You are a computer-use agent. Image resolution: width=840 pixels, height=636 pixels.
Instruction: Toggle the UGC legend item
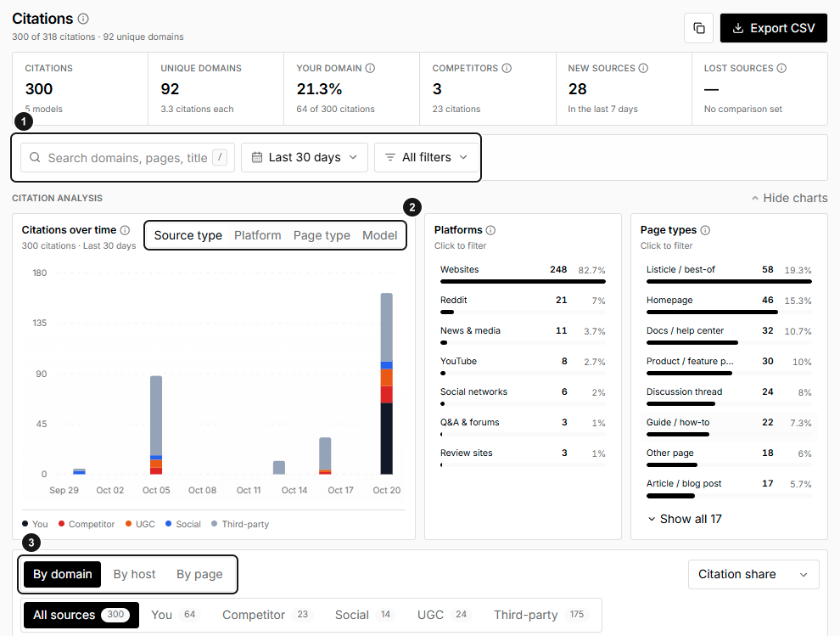tap(140, 524)
